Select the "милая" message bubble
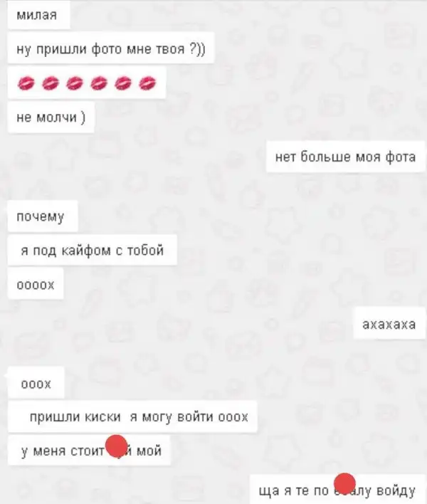427x504 pixels. tap(38, 15)
